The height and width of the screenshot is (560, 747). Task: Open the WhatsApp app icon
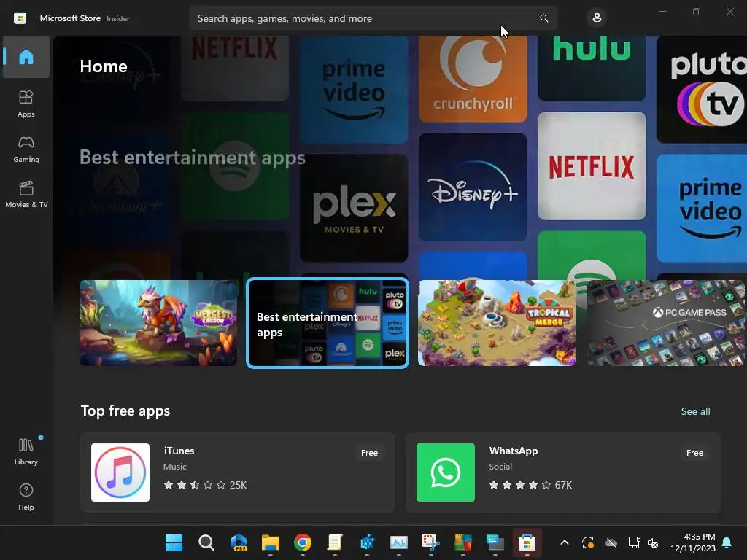[446, 472]
